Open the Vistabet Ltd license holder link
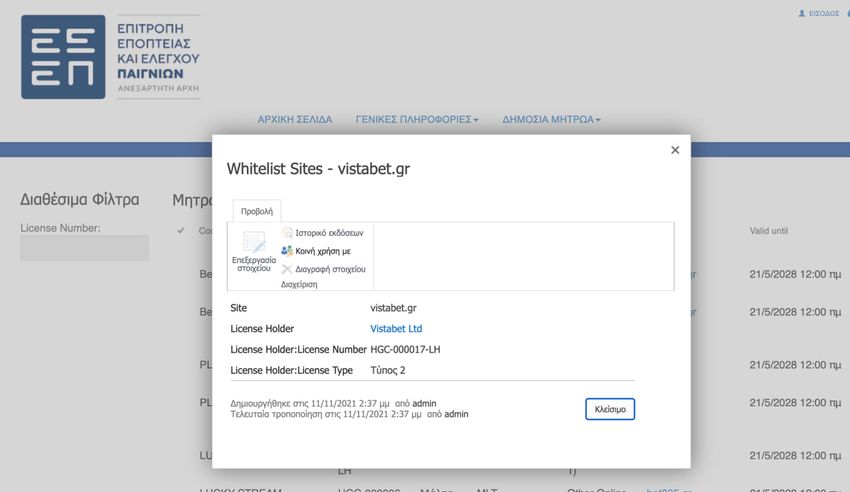This screenshot has width=850, height=492. (x=396, y=328)
